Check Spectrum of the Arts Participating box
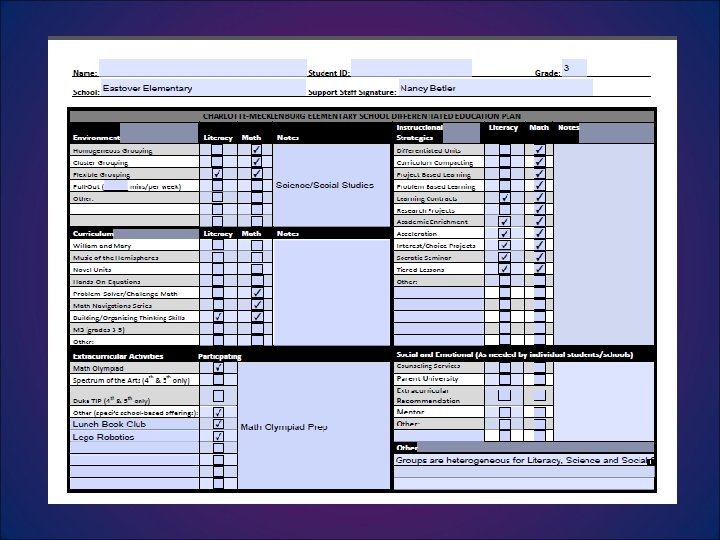 tap(219, 379)
